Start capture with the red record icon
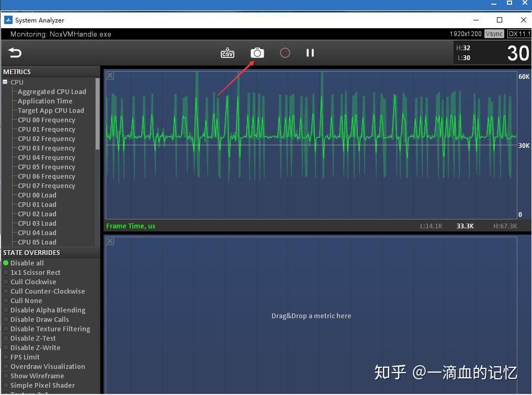The image size is (532, 395). pos(285,53)
